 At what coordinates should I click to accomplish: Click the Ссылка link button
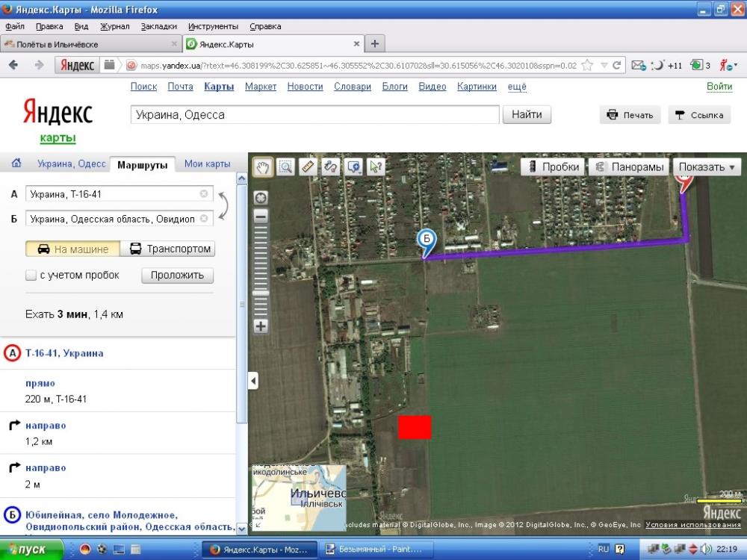coord(699,115)
